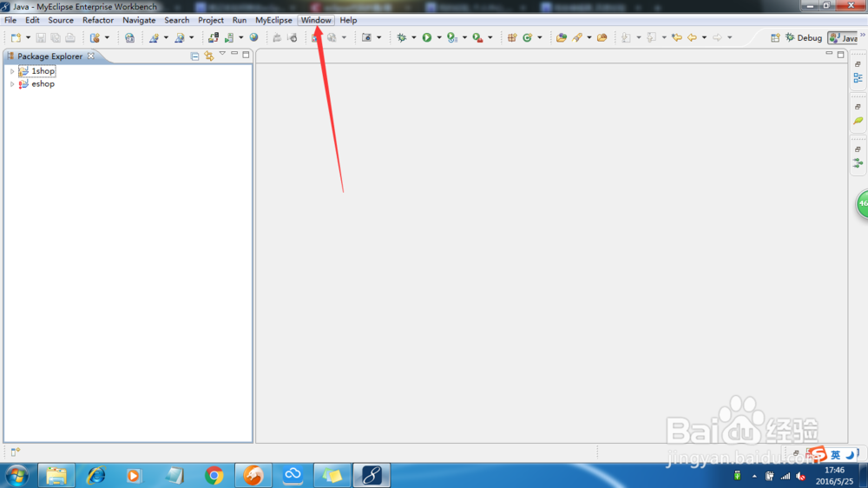The image size is (868, 488).
Task: Click the Open Type icon
Action: (x=562, y=37)
